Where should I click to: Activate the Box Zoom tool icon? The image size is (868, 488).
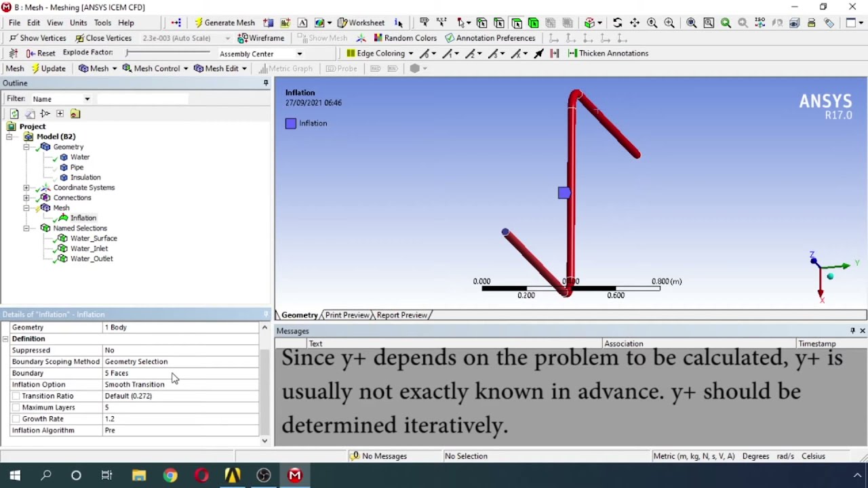coord(669,22)
